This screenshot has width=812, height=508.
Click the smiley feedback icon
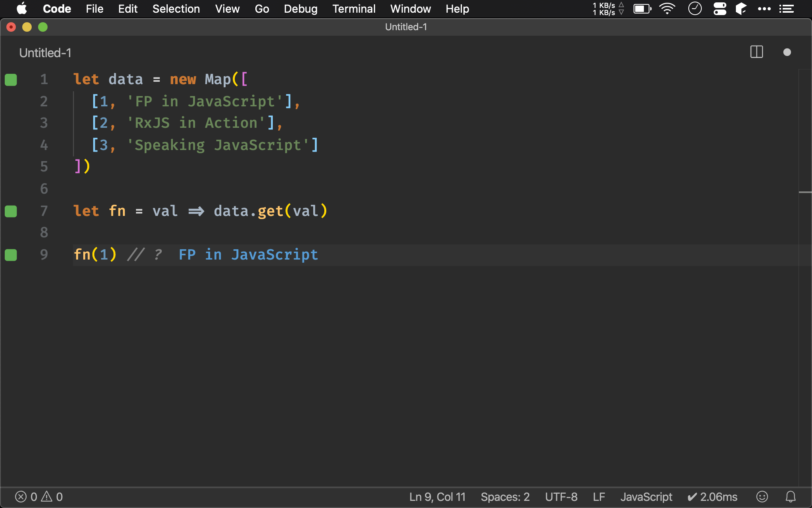[762, 497]
